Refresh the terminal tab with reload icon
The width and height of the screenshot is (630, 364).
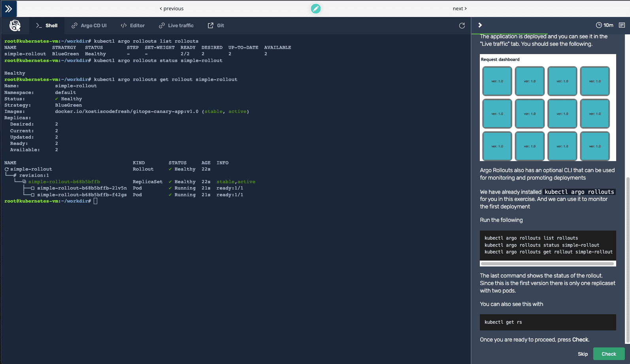462,26
